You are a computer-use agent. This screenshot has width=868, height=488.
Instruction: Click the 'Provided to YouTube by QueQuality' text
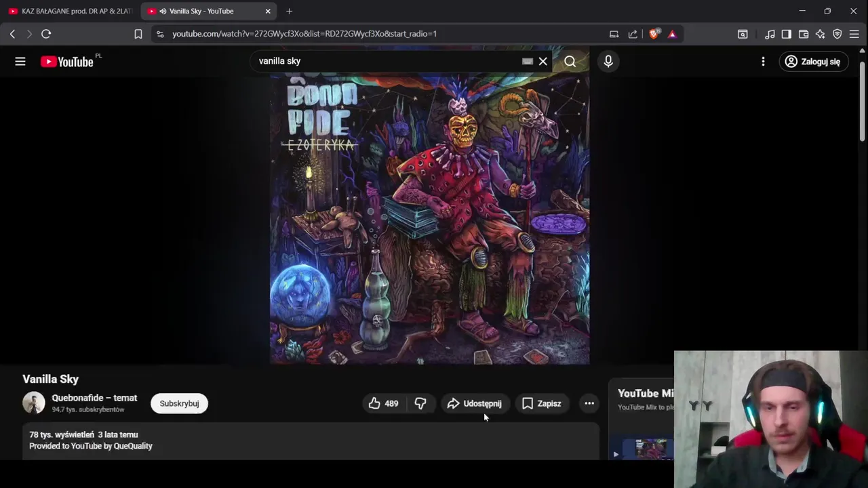91,446
